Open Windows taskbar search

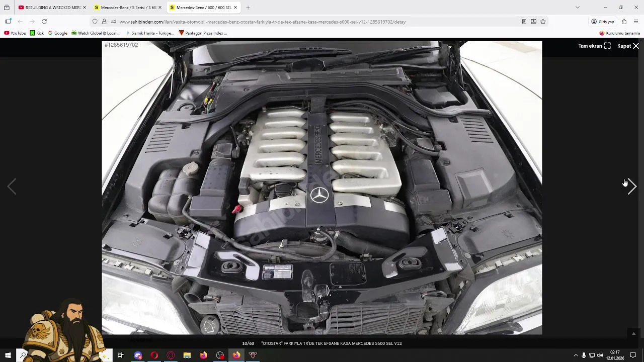coord(23,355)
